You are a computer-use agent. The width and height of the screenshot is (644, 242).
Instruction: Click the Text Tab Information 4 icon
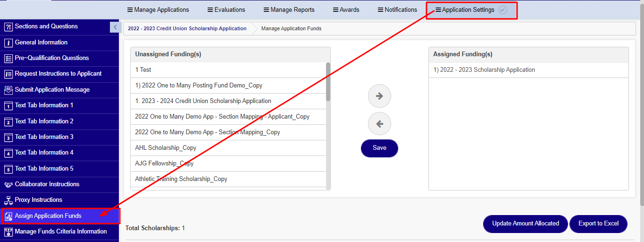(x=8, y=153)
